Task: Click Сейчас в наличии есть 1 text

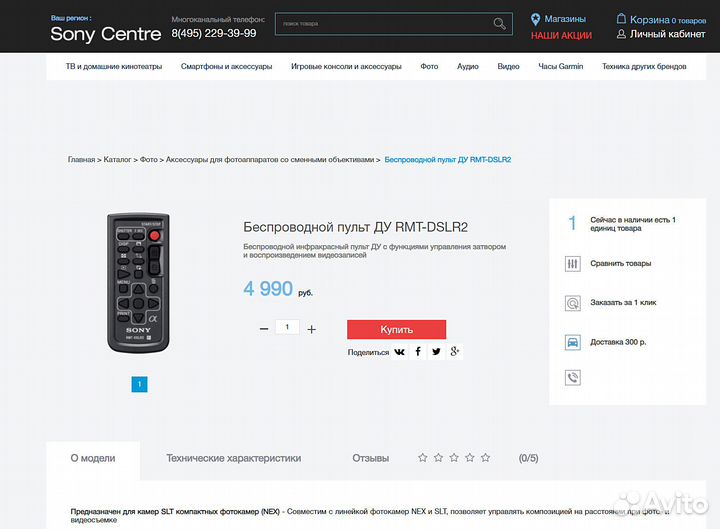Action: click(633, 224)
